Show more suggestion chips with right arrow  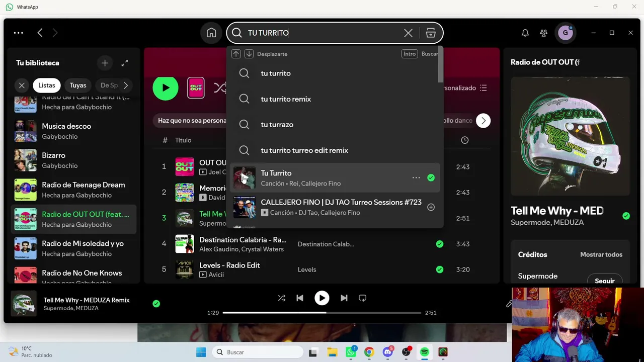[483, 121]
